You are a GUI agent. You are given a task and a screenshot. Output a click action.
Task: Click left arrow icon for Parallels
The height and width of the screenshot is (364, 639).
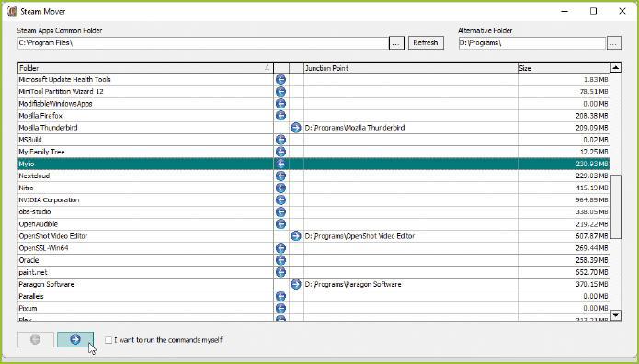pyautogui.click(x=280, y=296)
